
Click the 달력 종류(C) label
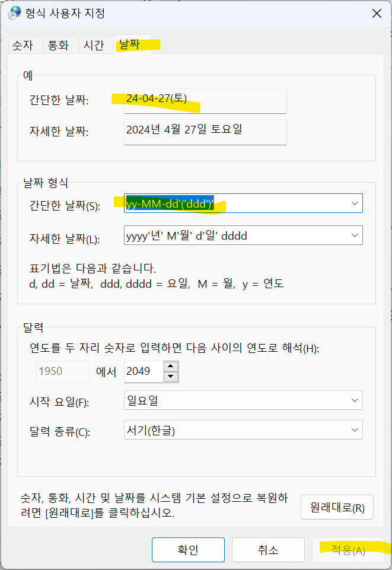pos(60,431)
